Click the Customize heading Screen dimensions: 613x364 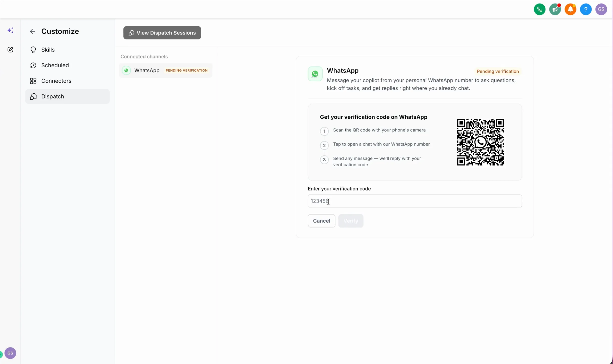point(60,31)
